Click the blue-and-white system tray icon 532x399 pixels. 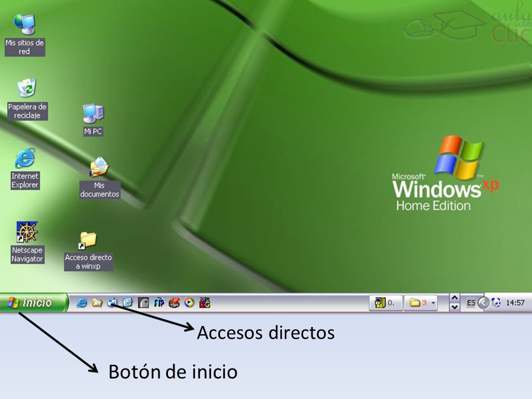(x=496, y=303)
